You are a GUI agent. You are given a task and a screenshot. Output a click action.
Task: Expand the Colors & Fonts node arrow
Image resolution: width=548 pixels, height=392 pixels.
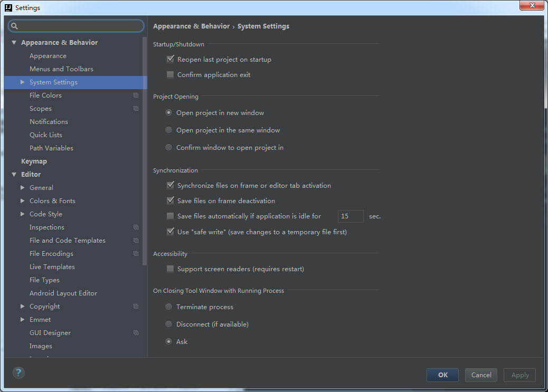(22, 201)
